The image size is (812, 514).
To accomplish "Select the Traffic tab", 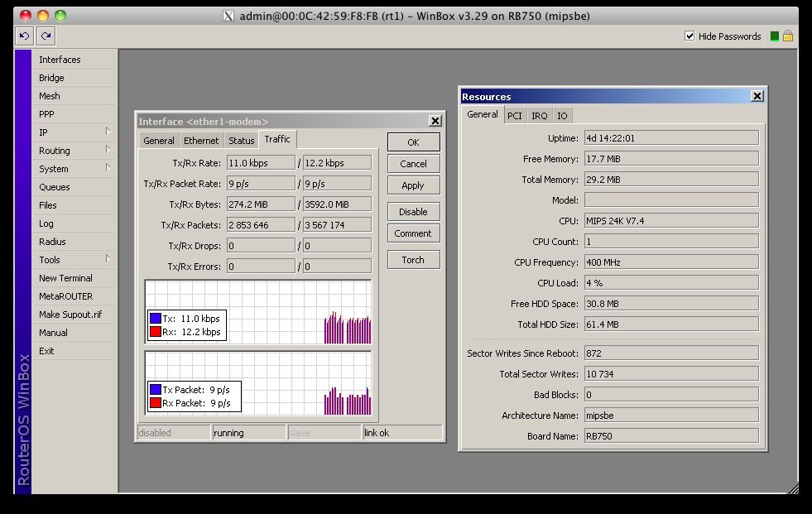I will point(277,139).
